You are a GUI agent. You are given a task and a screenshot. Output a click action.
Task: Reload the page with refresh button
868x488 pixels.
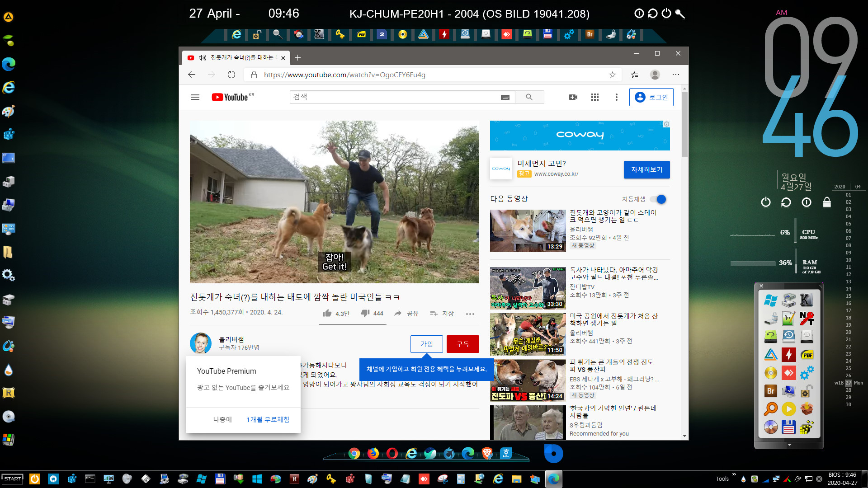(231, 75)
